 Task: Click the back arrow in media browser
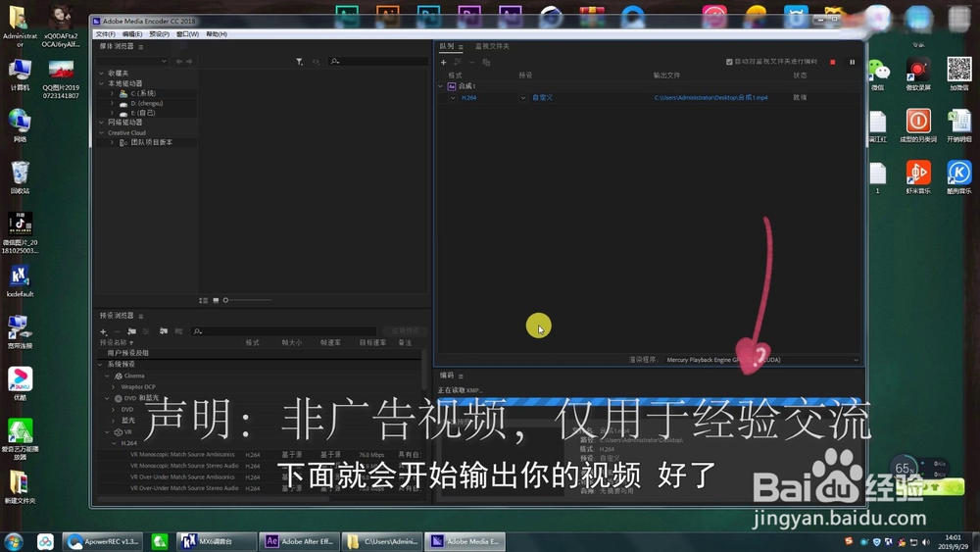click(x=179, y=61)
